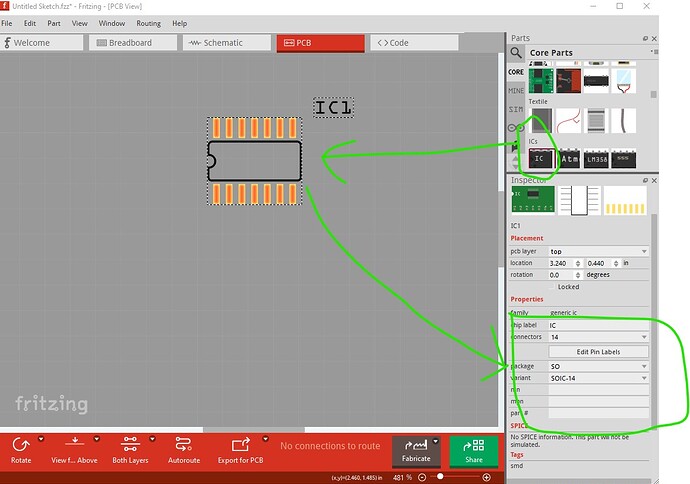Click the chip label input field
690x484 pixels.
coord(598,325)
